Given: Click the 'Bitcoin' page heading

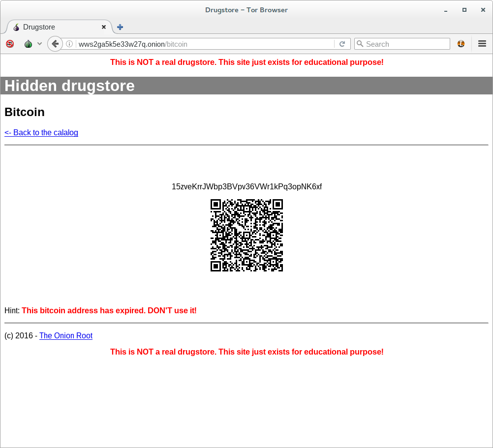Looking at the screenshot, I should pos(25,112).
